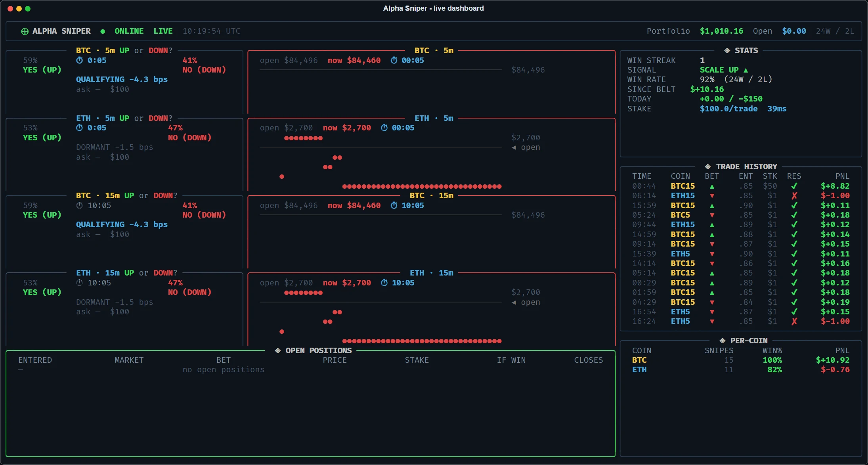Select YES (UP) in BTC 5m market
Screen dimensions: 868x465
(42, 70)
